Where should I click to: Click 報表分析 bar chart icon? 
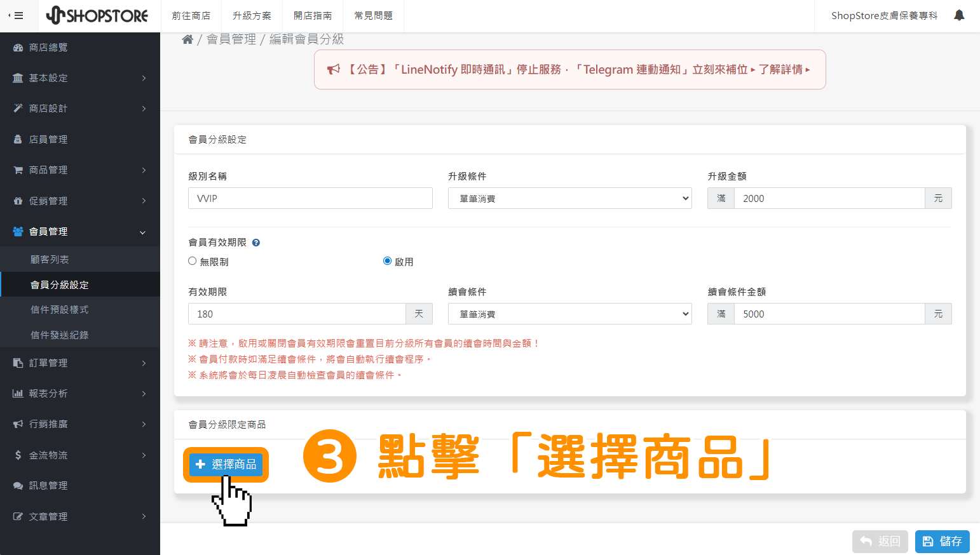click(x=18, y=394)
